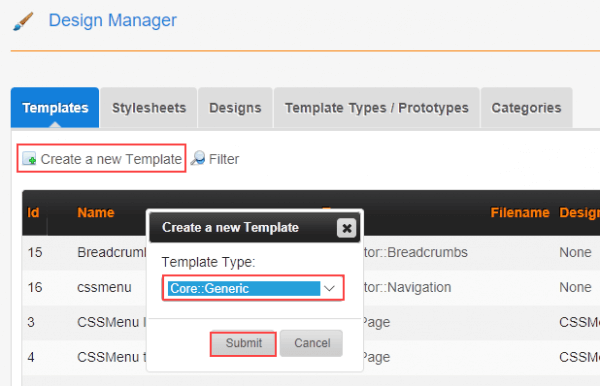Click the Design Manager paintbrush icon

[x=23, y=21]
